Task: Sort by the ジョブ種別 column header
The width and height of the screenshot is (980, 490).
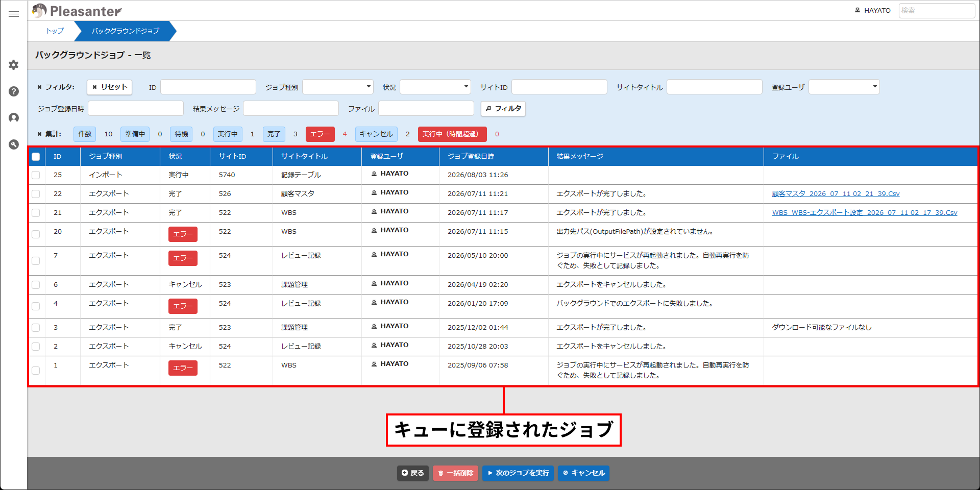Action: click(x=120, y=157)
